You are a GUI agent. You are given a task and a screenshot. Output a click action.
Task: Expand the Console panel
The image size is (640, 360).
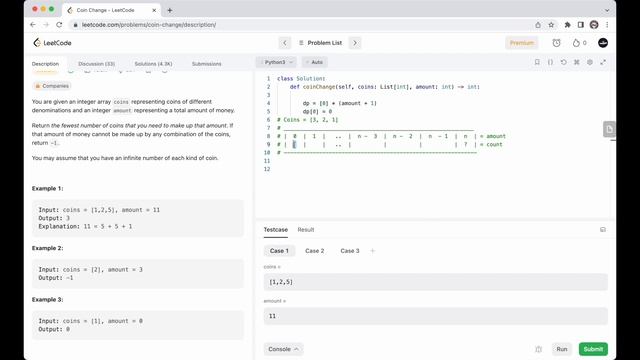pos(283,349)
